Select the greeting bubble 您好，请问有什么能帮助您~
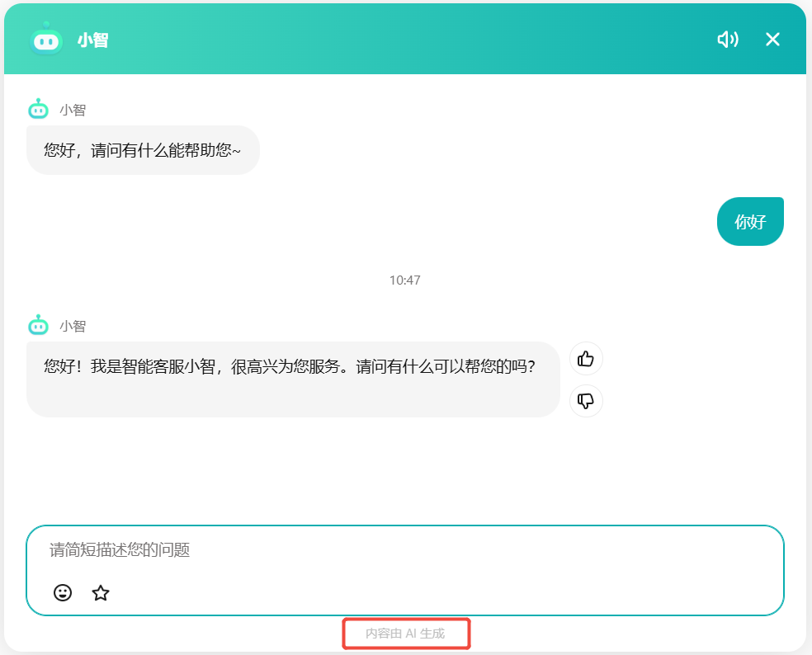The width and height of the screenshot is (812, 655). (x=142, y=150)
